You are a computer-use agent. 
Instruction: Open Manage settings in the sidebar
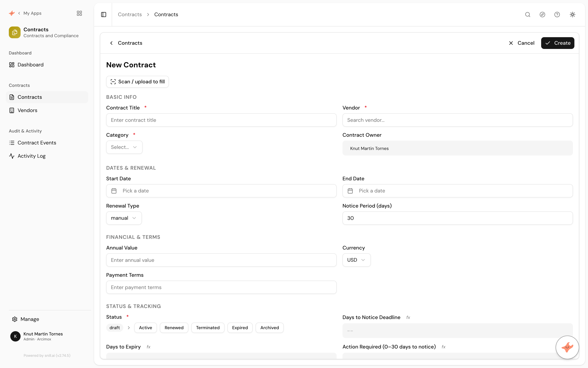point(26,319)
